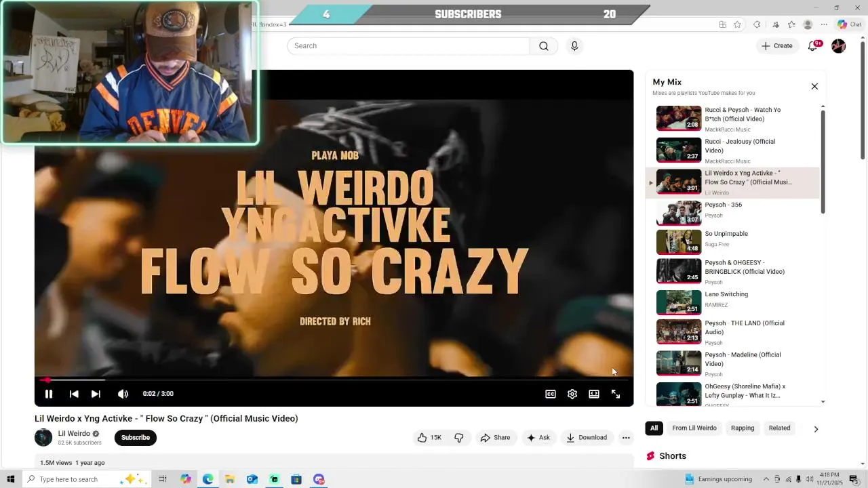Viewport: 868px width, 488px height.
Task: Download the video
Action: 587,438
